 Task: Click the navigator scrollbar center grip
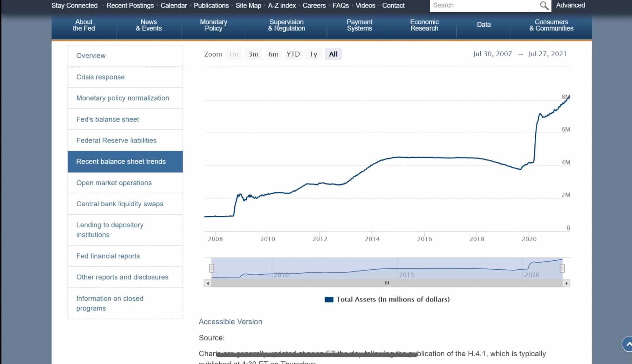click(x=387, y=283)
